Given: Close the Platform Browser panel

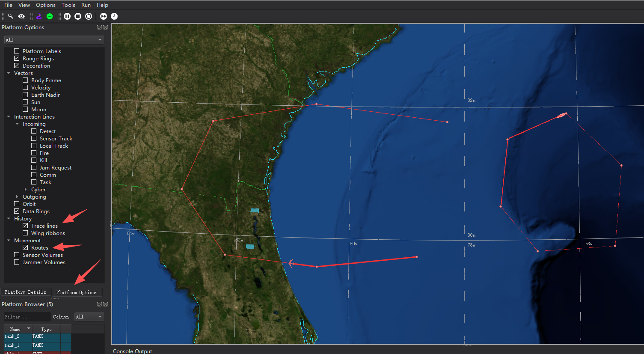Looking at the screenshot, I should tap(105, 304).
